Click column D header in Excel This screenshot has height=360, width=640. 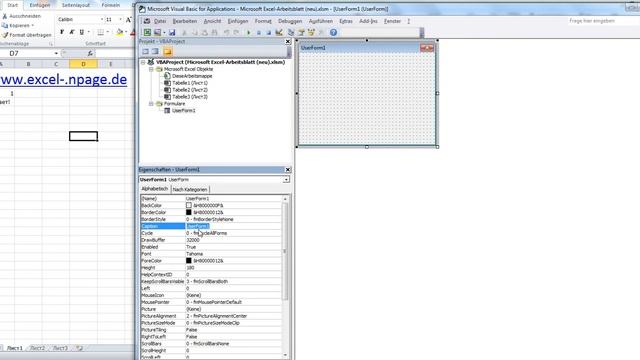pos(83,64)
